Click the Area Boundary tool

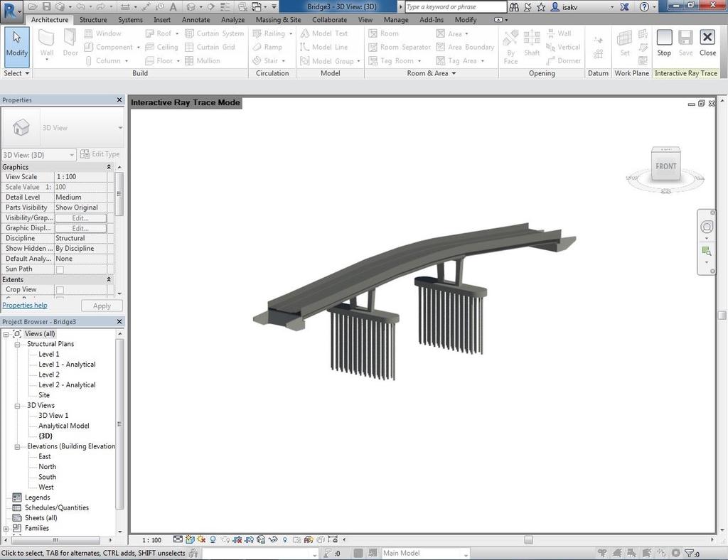click(465, 47)
